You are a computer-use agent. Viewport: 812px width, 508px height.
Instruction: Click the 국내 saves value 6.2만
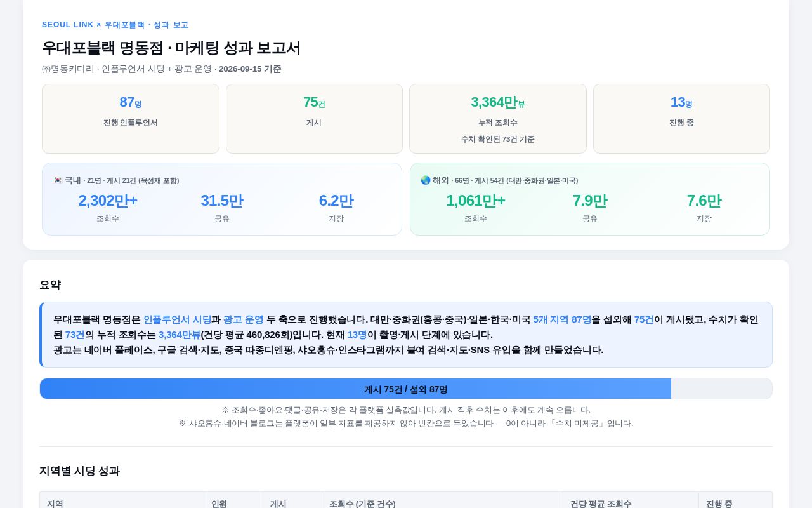(336, 201)
